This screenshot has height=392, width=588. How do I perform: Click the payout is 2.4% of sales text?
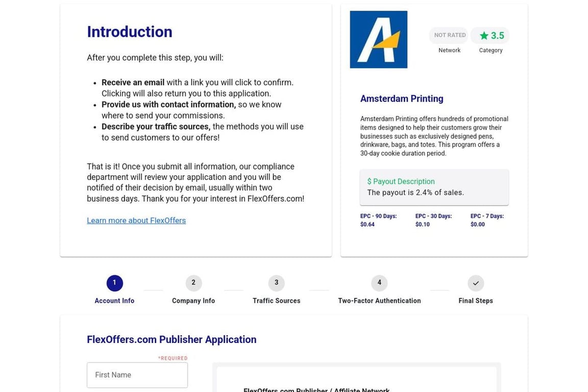click(x=415, y=193)
